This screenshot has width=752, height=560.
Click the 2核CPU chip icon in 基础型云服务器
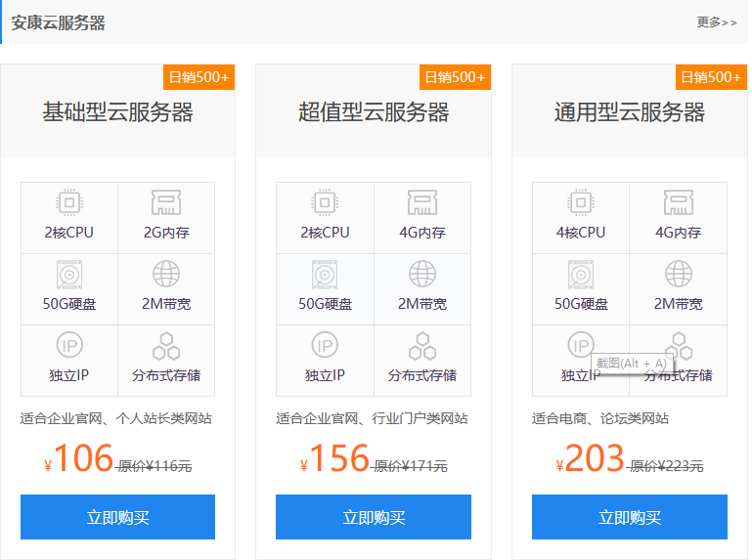click(69, 202)
